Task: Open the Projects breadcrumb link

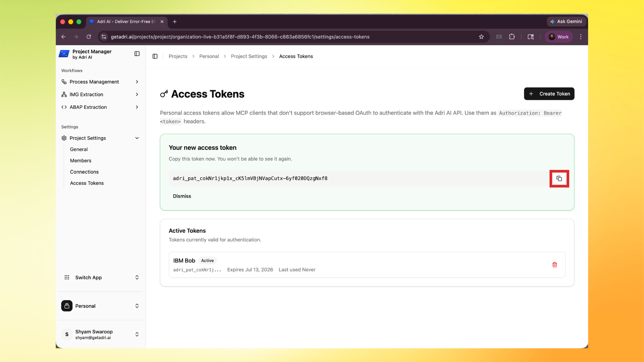Action: coord(178,56)
